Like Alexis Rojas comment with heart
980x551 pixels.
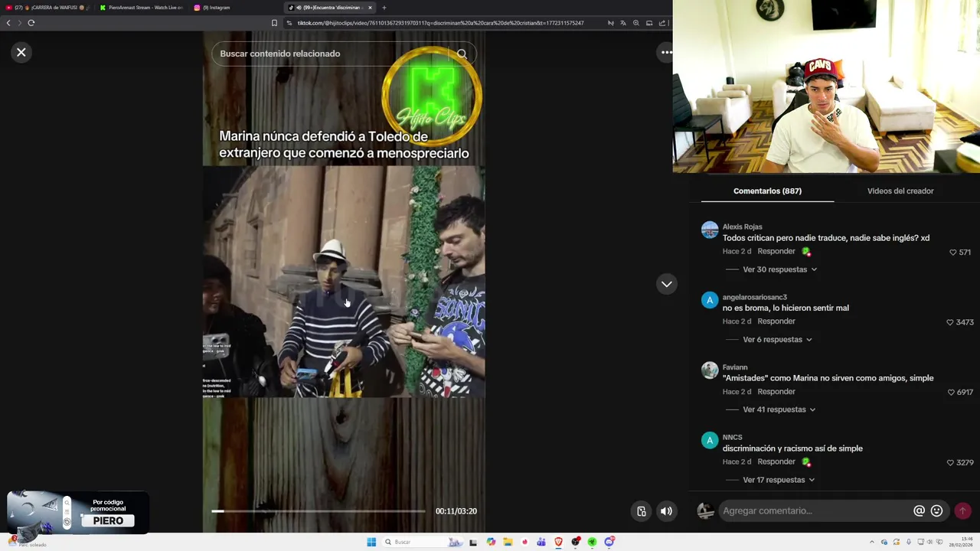pyautogui.click(x=953, y=252)
